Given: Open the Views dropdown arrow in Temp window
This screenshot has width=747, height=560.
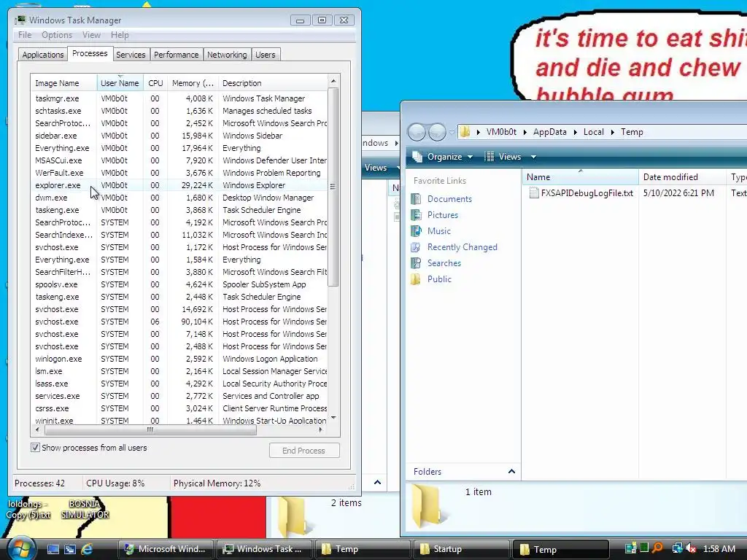Looking at the screenshot, I should click(533, 157).
